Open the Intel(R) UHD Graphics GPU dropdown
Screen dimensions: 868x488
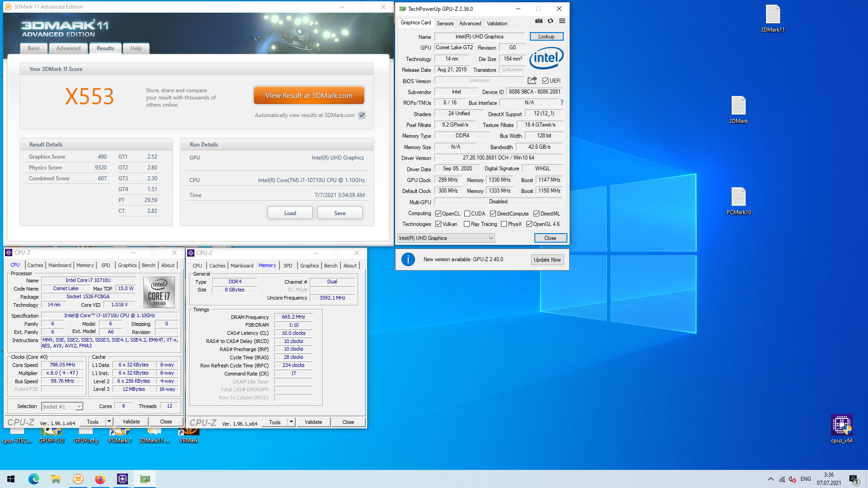coord(446,238)
